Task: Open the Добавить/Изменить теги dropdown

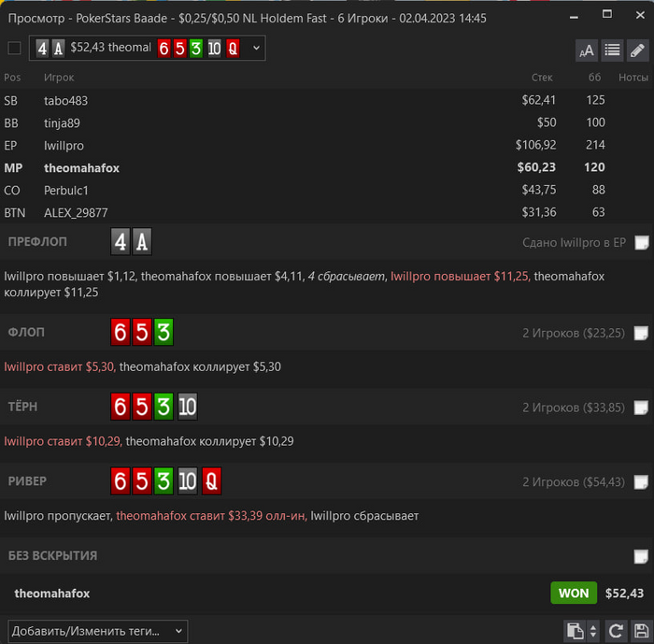Action: [97, 631]
